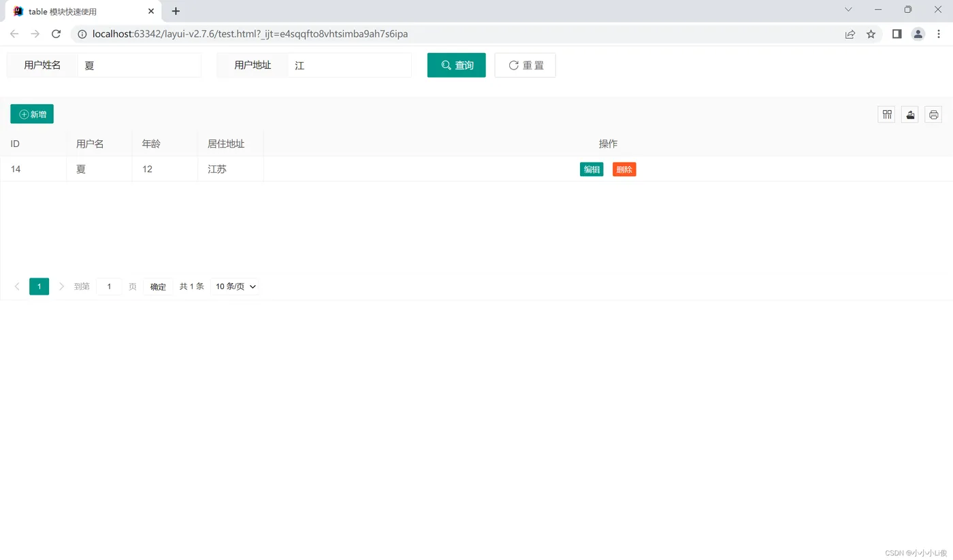This screenshot has width=953, height=560.
Task: Open a new browser tab
Action: (x=176, y=11)
